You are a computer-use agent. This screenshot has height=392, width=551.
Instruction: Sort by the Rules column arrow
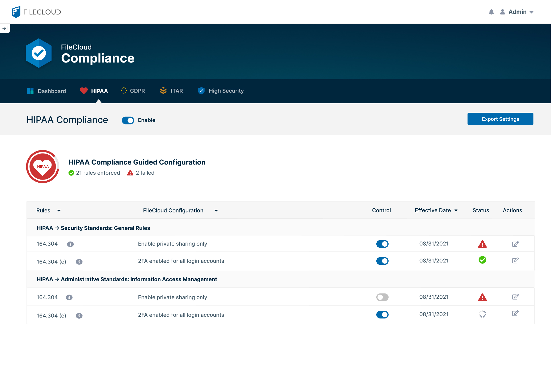59,211
